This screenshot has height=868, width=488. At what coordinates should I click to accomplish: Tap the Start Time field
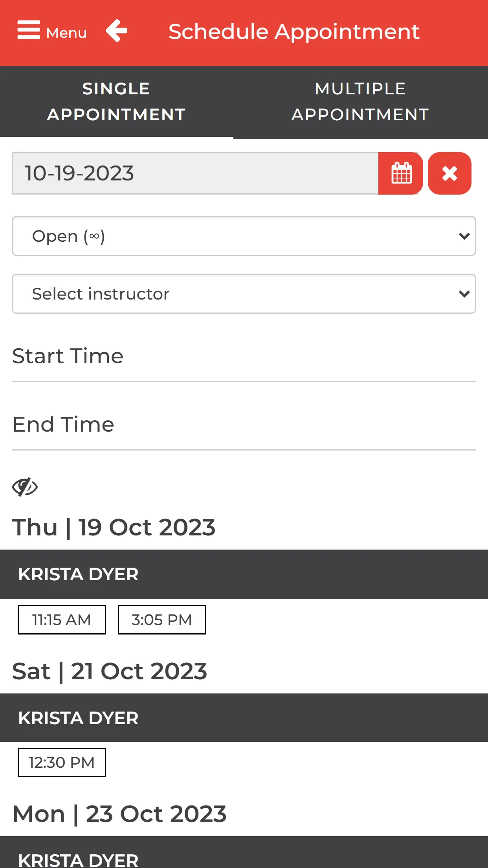[244, 357]
